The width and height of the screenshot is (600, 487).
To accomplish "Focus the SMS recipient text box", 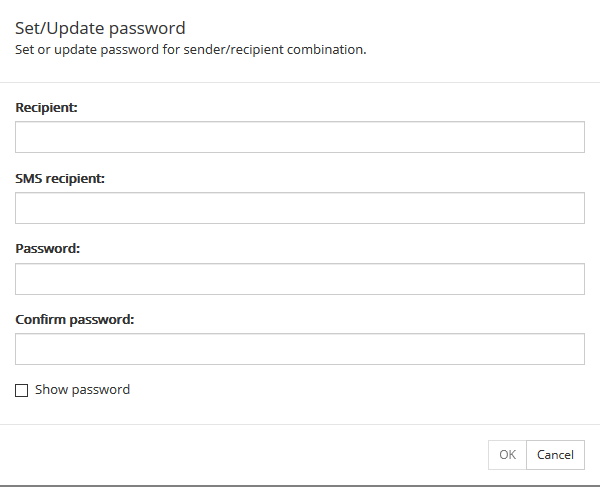I will click(300, 208).
